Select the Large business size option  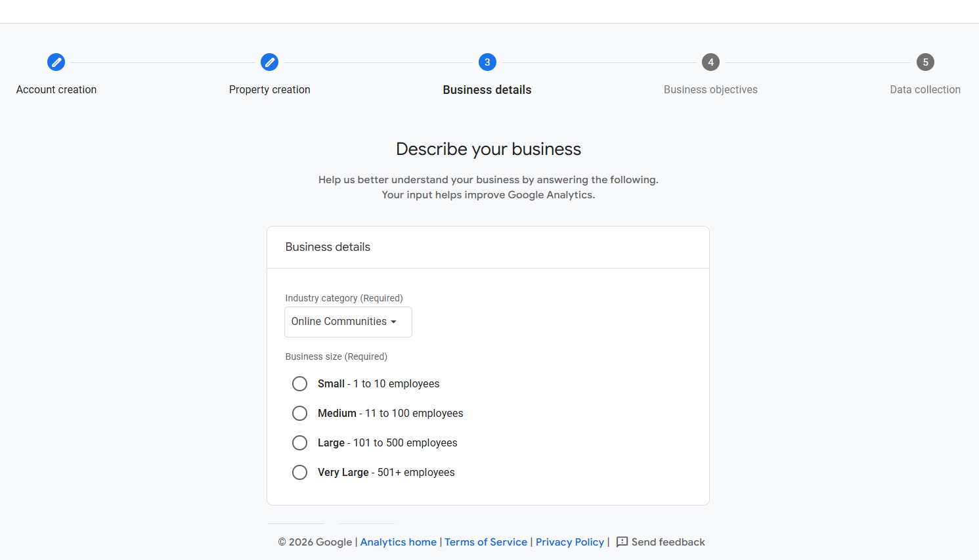pyautogui.click(x=300, y=442)
